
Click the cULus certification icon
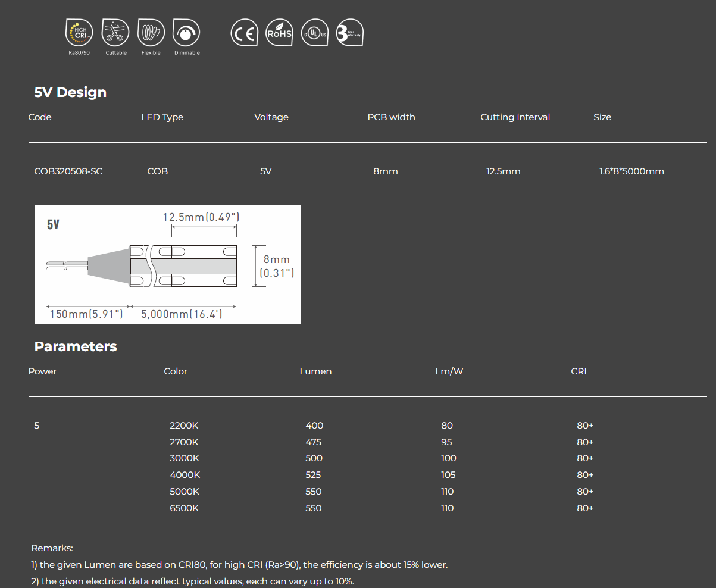point(314,32)
